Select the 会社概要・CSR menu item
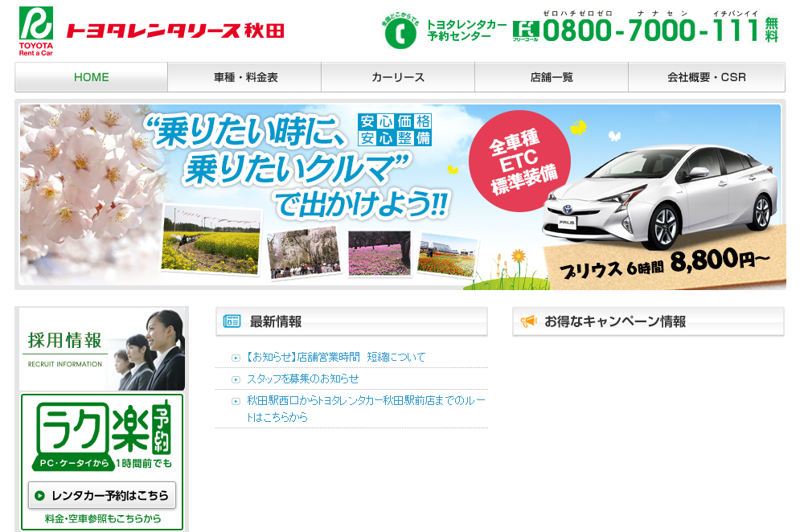Screen dimensions: 804x532 click(x=707, y=77)
